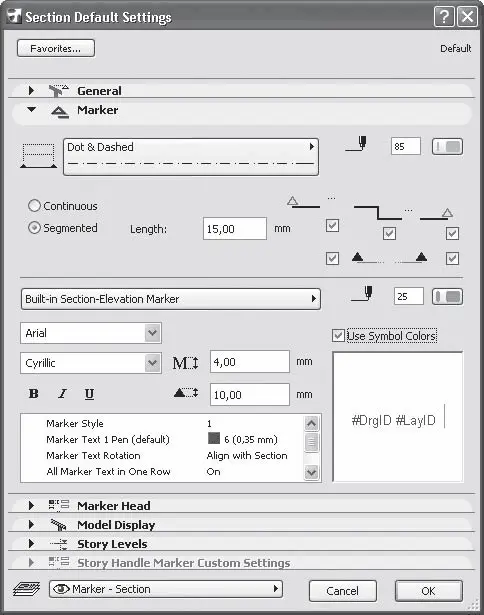The image size is (484, 615).
Task: Click the marker pen icon next to 25
Action: pos(362,294)
